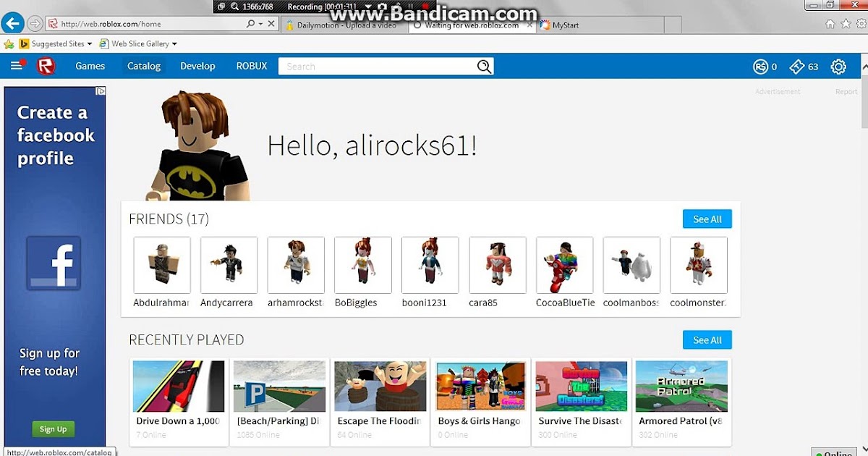868x456 pixels.
Task: Click add to favorites bar star icon
Action: click(9, 44)
